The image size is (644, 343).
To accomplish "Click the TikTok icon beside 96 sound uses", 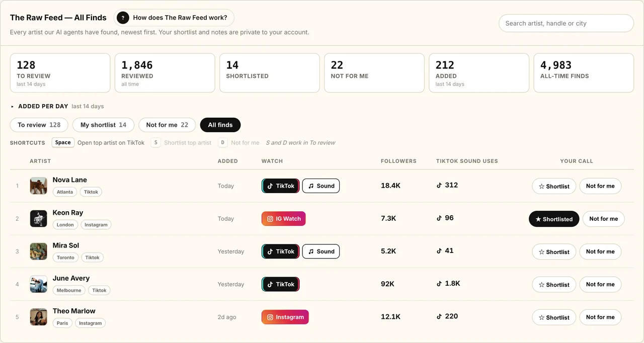I will point(439,218).
